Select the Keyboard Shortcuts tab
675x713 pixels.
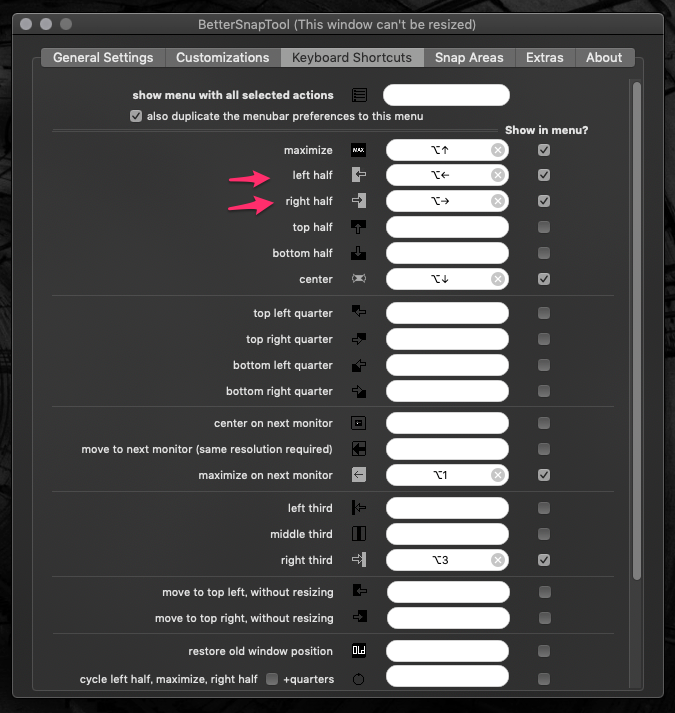click(x=352, y=58)
